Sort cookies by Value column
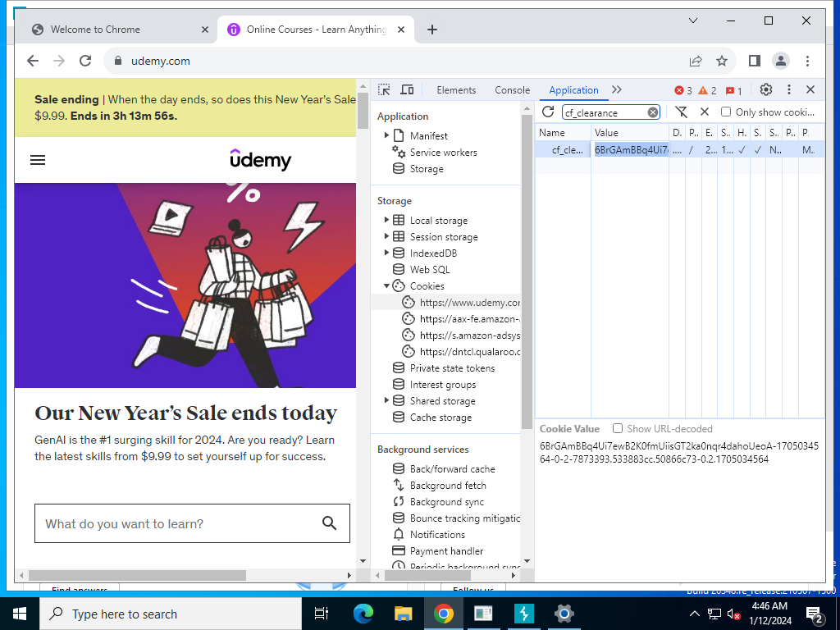Image resolution: width=840 pixels, height=630 pixels. 630,132
